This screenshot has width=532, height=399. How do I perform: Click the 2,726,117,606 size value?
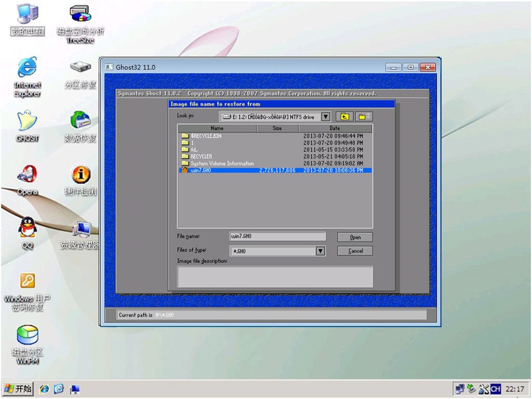coord(277,170)
